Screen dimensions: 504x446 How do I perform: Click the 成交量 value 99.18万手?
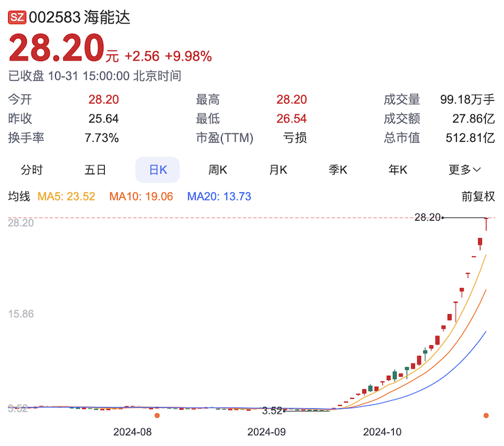[x=467, y=100]
